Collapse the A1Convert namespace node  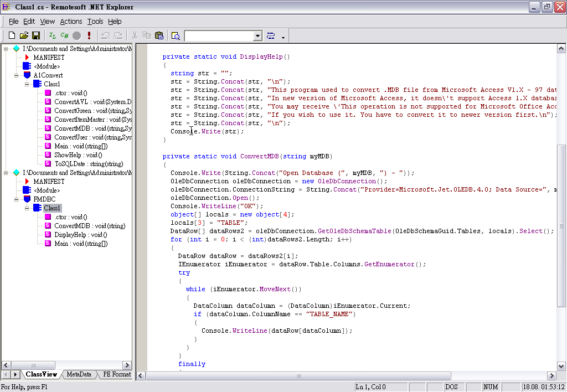pos(16,75)
